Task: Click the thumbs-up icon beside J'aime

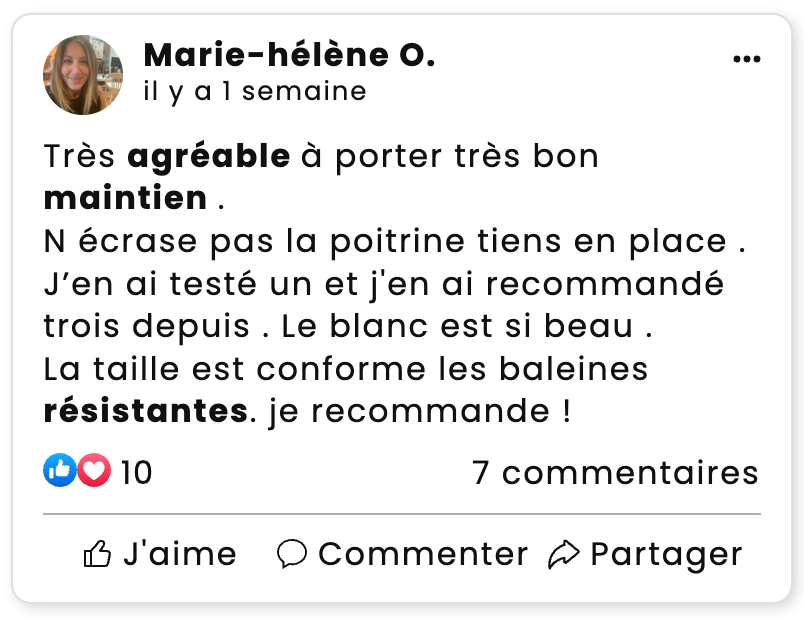Action: coord(97,554)
